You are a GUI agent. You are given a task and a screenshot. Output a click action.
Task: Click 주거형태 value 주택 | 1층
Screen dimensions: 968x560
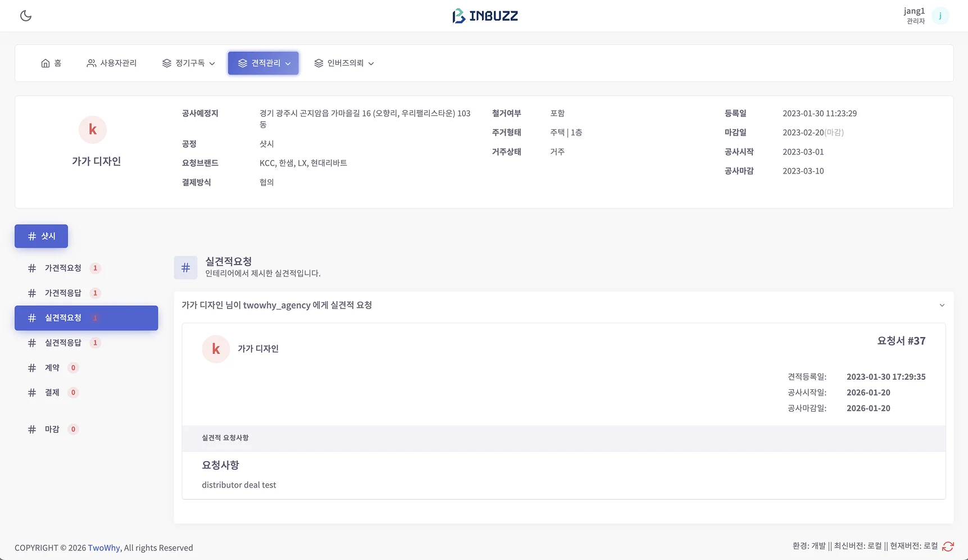(x=566, y=133)
